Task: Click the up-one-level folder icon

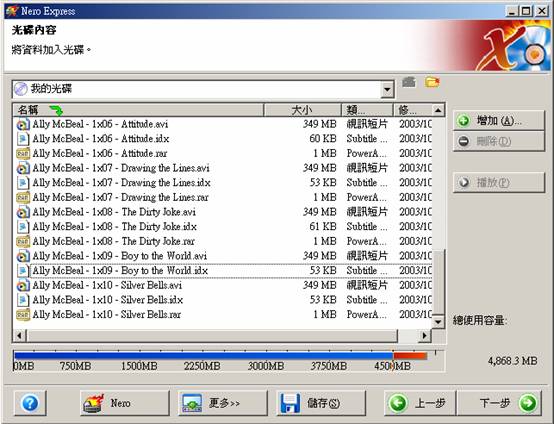Action: coord(409,82)
